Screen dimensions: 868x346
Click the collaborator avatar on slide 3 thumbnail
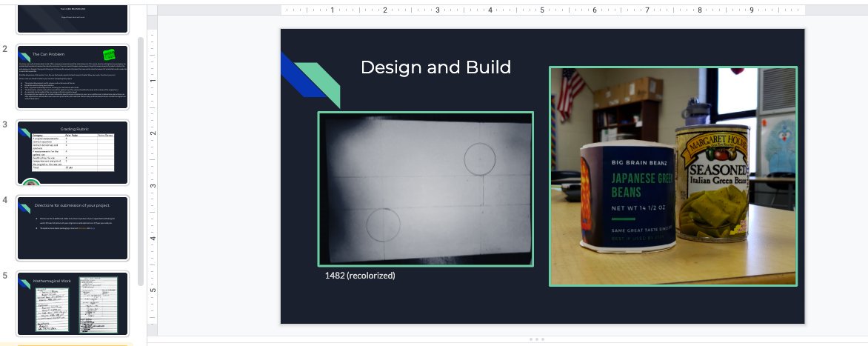tap(31, 183)
